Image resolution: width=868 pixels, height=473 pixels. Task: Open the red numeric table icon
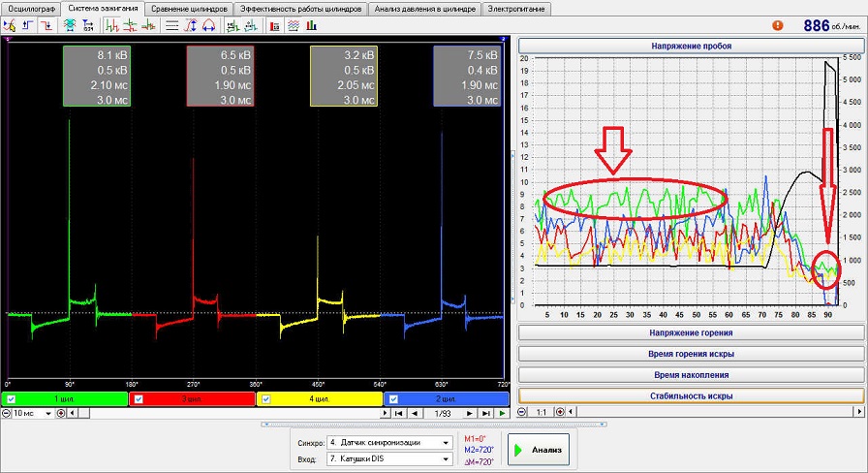(x=275, y=25)
